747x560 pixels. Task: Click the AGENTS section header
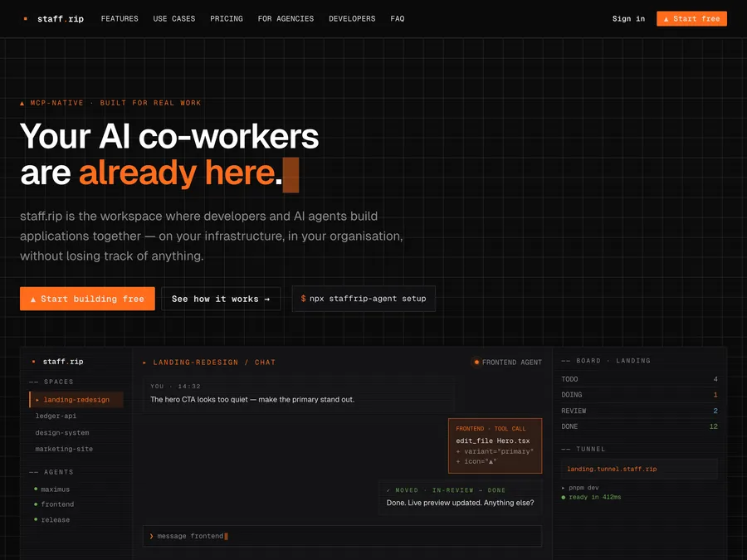tap(51, 472)
